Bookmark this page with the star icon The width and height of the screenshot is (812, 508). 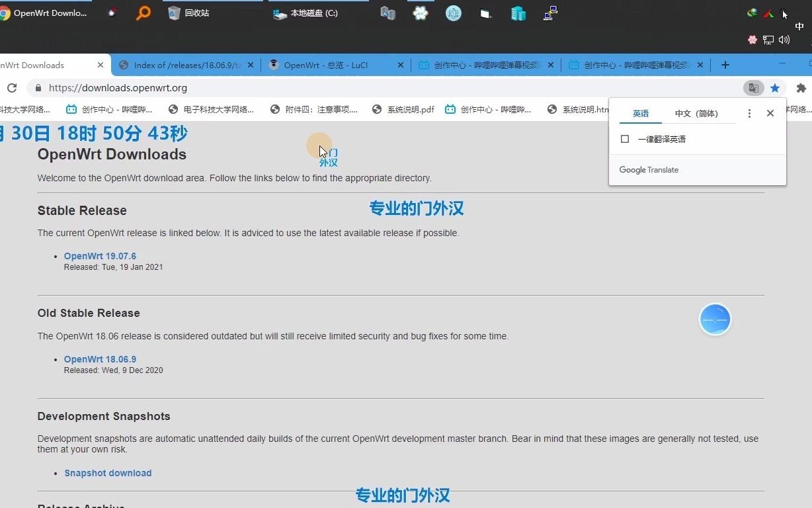tap(775, 88)
